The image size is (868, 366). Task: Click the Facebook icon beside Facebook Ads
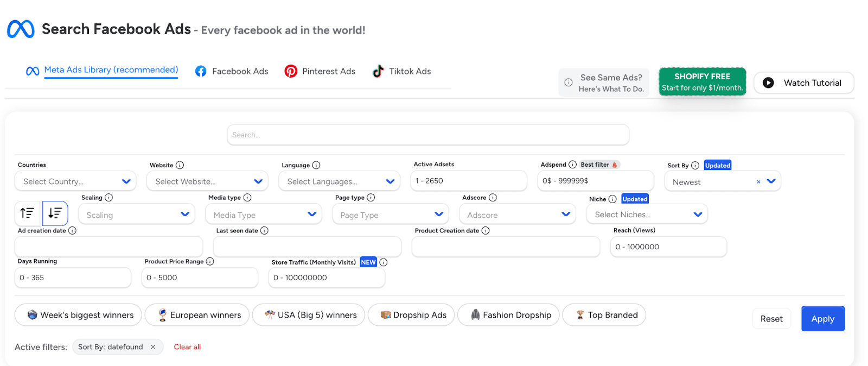click(201, 71)
